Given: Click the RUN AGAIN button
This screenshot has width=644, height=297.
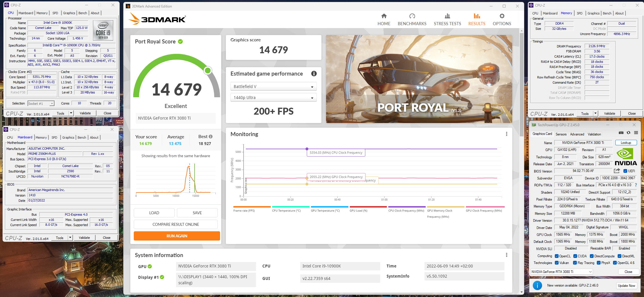Looking at the screenshot, I should tap(177, 236).
